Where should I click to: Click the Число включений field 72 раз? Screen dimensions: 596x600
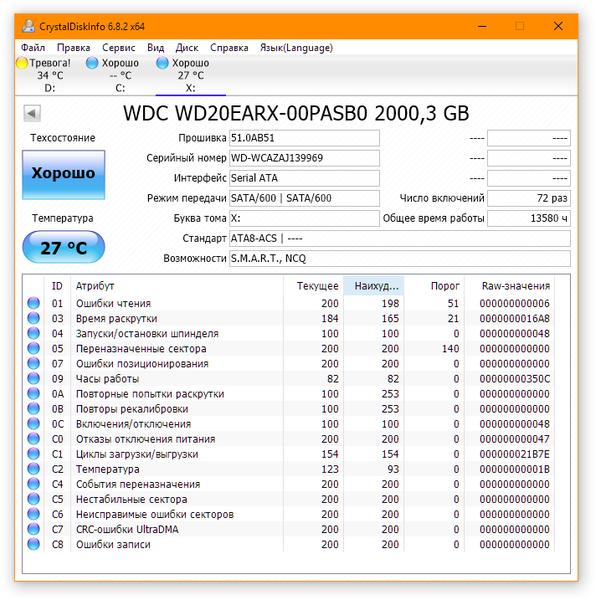click(529, 198)
